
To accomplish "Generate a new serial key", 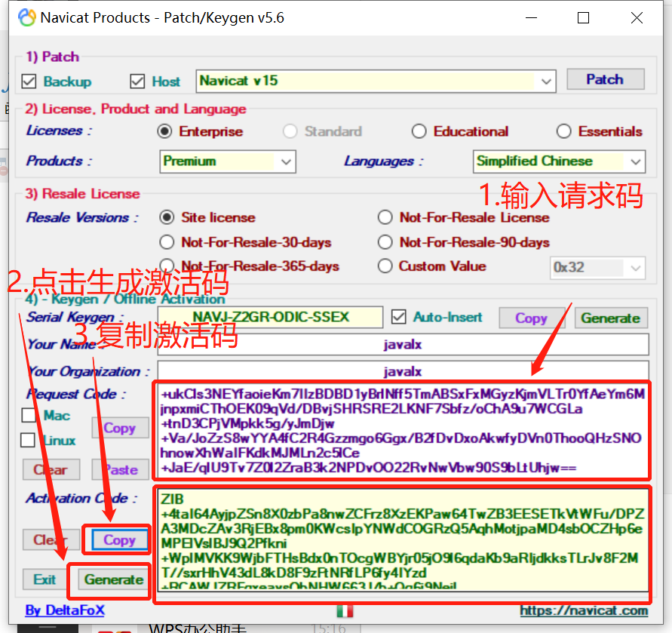I will [611, 318].
